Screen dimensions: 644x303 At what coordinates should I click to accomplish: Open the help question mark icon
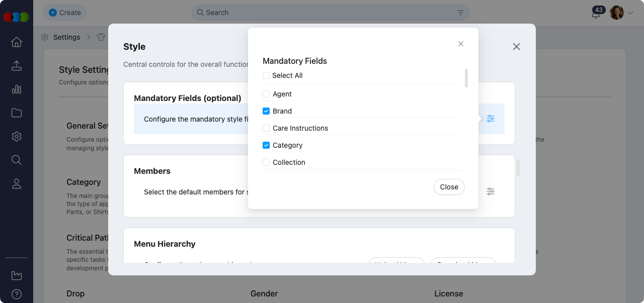(17, 294)
